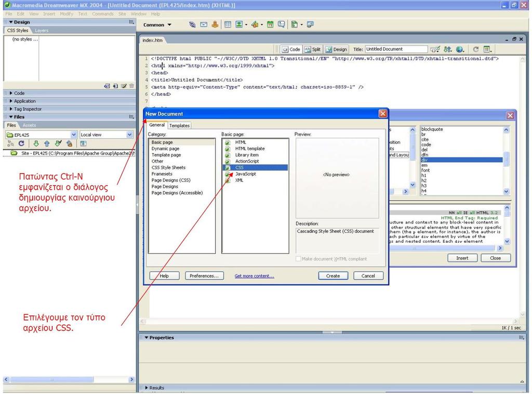Click the Title input field
The width and height of the screenshot is (532, 394).
point(396,49)
